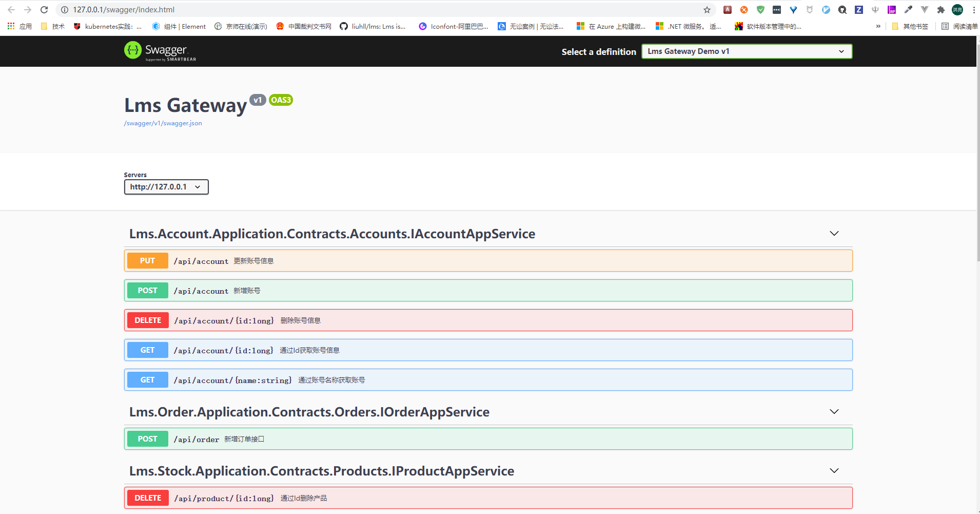
Task: Collapse the IProductAppService section chevron
Action: tap(834, 471)
